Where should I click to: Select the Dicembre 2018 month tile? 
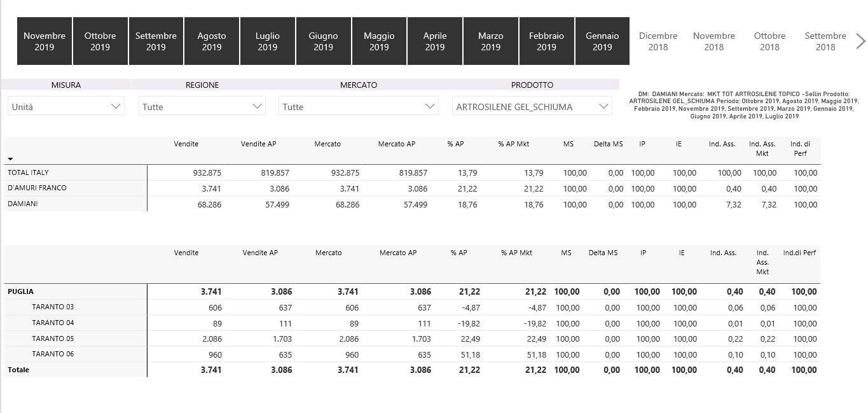tap(658, 41)
